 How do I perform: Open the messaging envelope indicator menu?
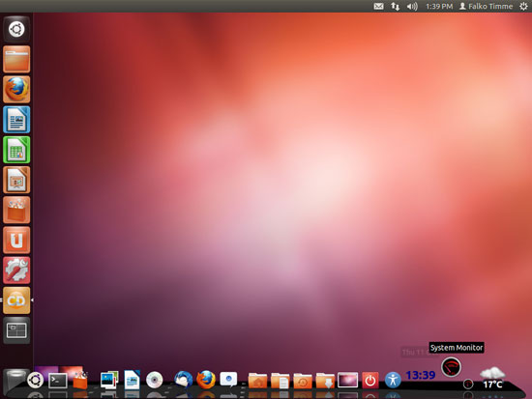(378, 6)
